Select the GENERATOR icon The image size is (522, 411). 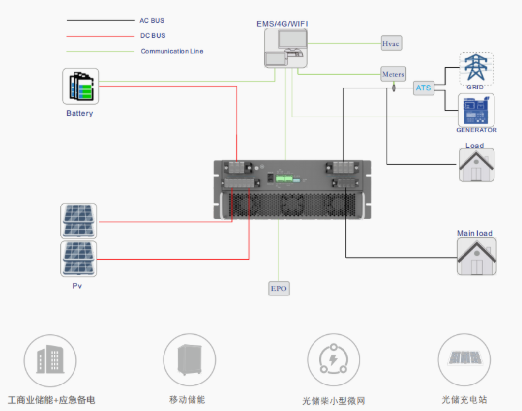coord(476,110)
